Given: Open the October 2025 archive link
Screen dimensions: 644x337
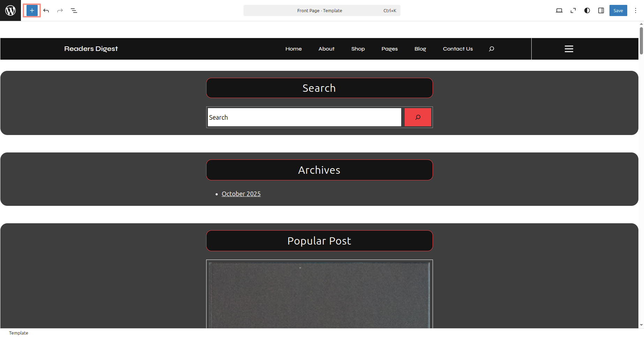Looking at the screenshot, I should [x=241, y=194].
